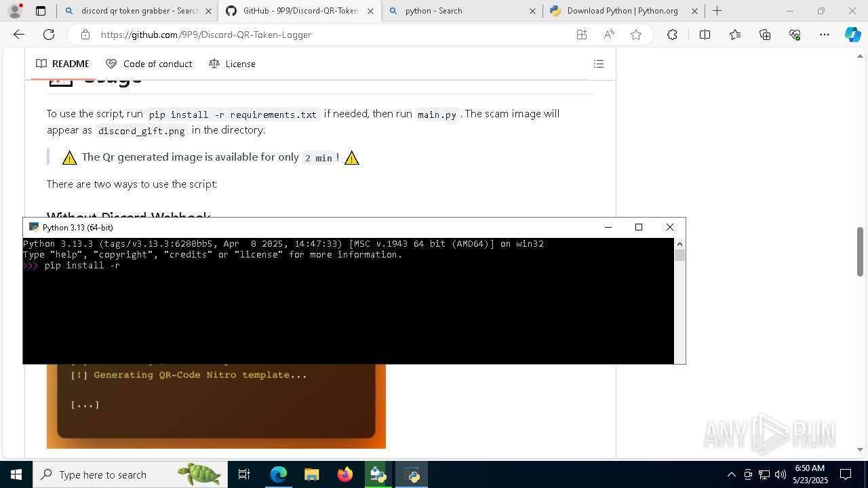Viewport: 868px width, 488px height.
Task: Open the License tab
Action: [x=233, y=64]
